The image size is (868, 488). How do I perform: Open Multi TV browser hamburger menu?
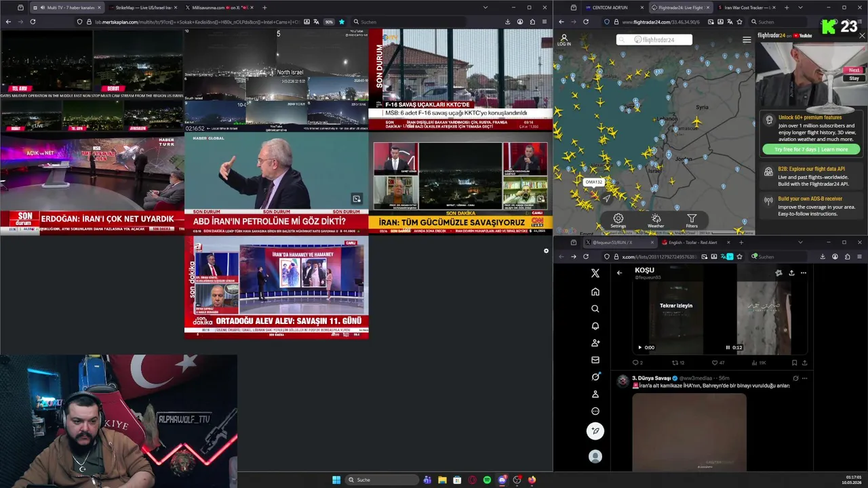pyautogui.click(x=544, y=22)
